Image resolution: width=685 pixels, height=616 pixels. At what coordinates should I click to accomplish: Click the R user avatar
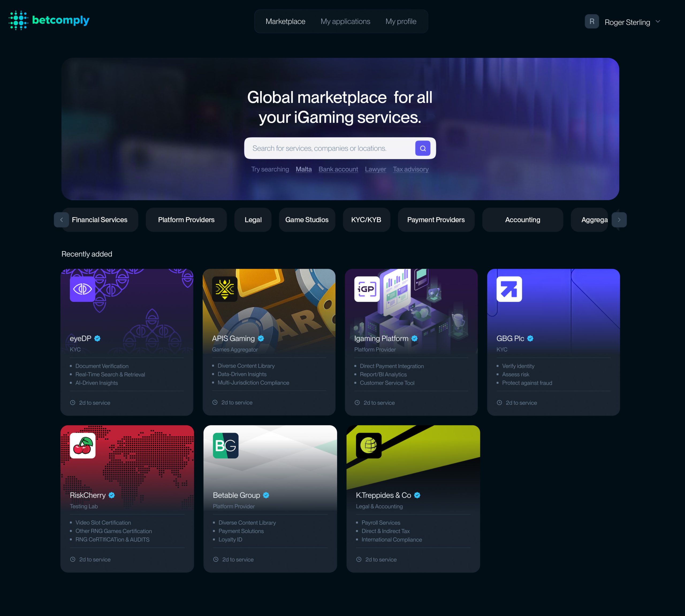coord(592,22)
